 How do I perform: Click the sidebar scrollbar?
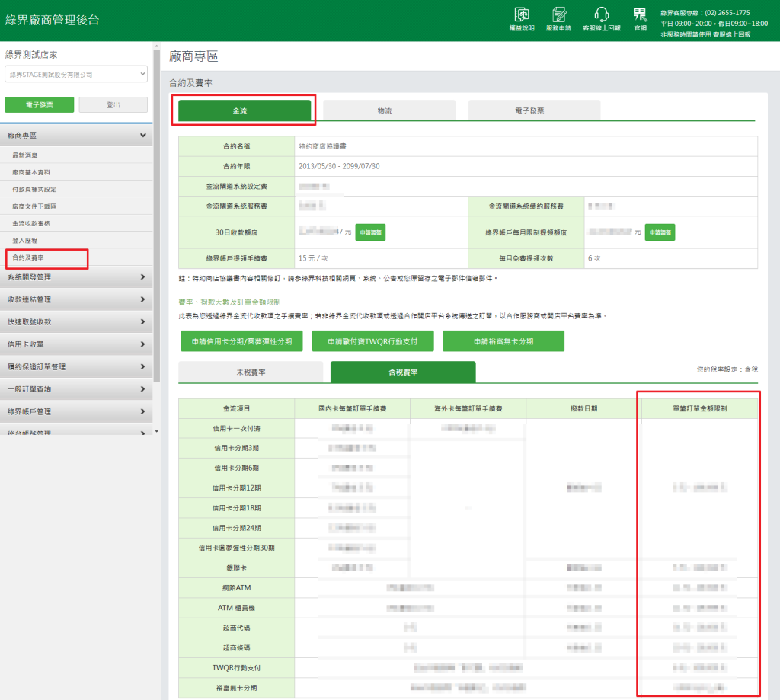(157, 216)
